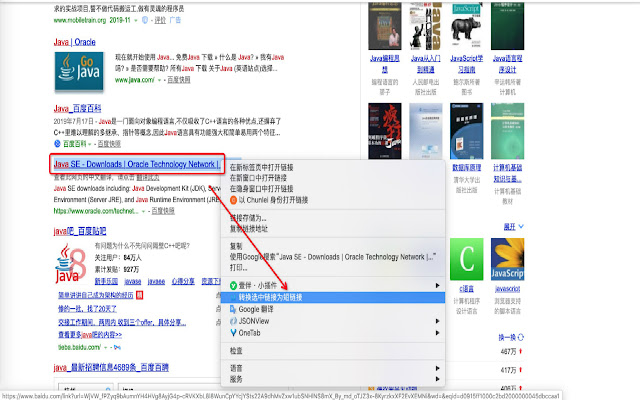Open the Java SE - Downloads Oracle link
This screenshot has height=400, width=640.
[137, 164]
